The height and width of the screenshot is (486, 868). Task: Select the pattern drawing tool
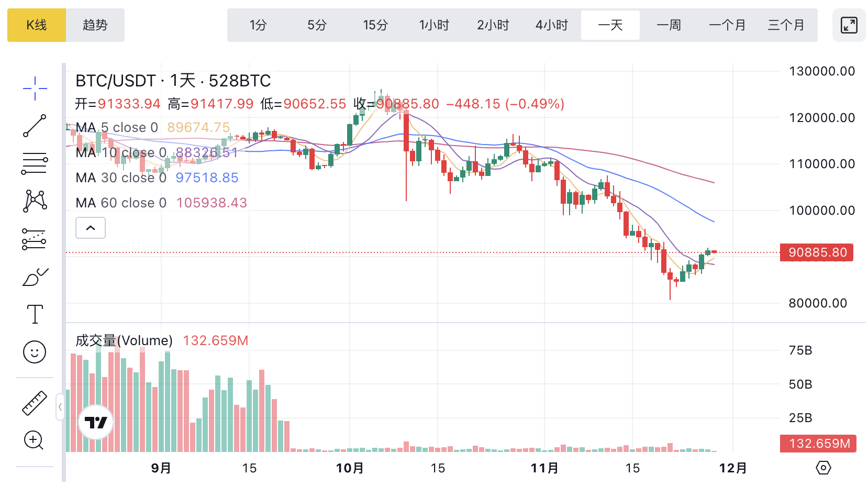(35, 201)
